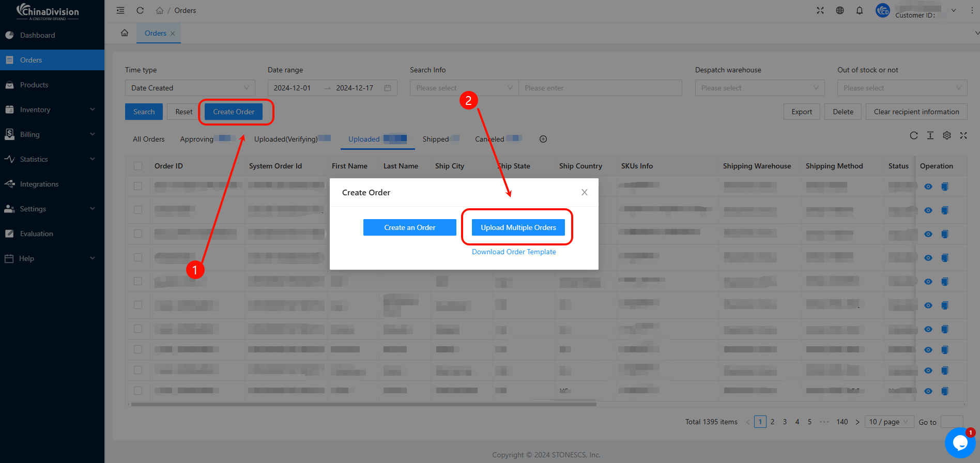Click the Download Order Template link
The width and height of the screenshot is (980, 463).
pos(514,252)
